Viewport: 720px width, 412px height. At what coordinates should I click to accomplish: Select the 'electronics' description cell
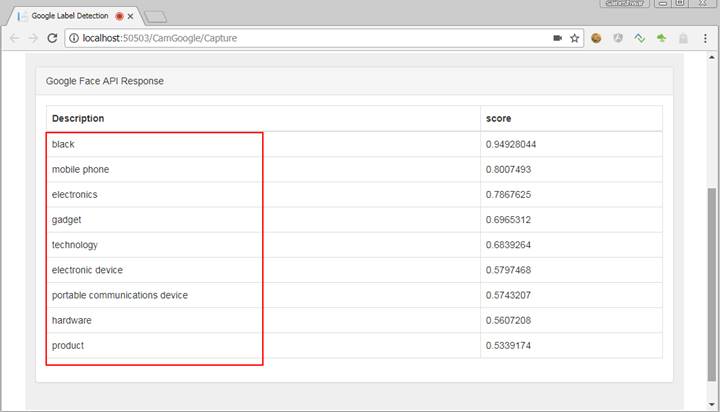(x=263, y=195)
